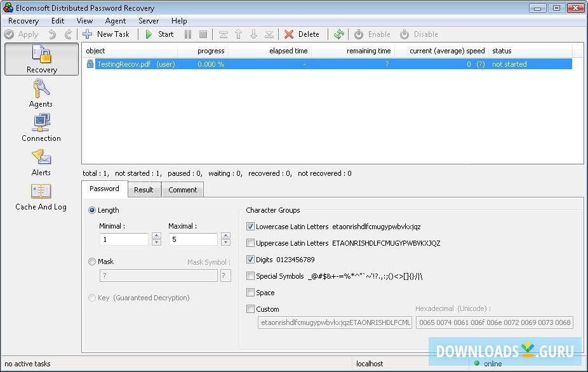The height and width of the screenshot is (372, 588).
Task: Click the progress column header
Action: click(x=203, y=51)
